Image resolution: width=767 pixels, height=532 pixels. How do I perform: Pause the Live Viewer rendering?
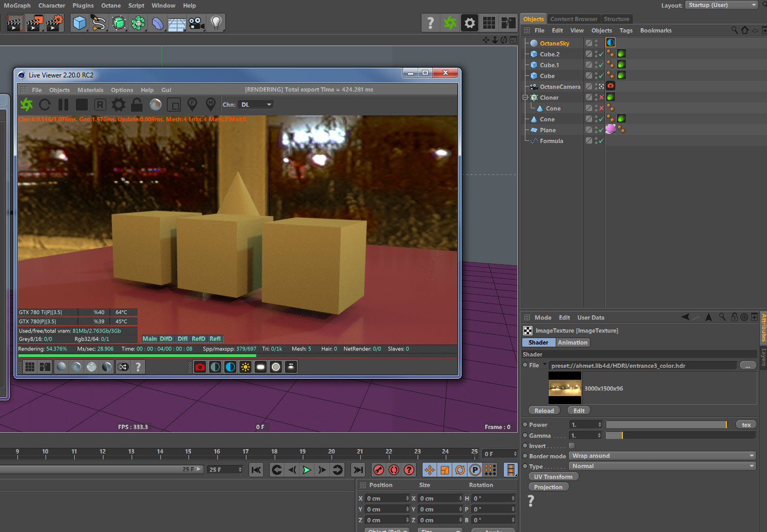click(63, 105)
